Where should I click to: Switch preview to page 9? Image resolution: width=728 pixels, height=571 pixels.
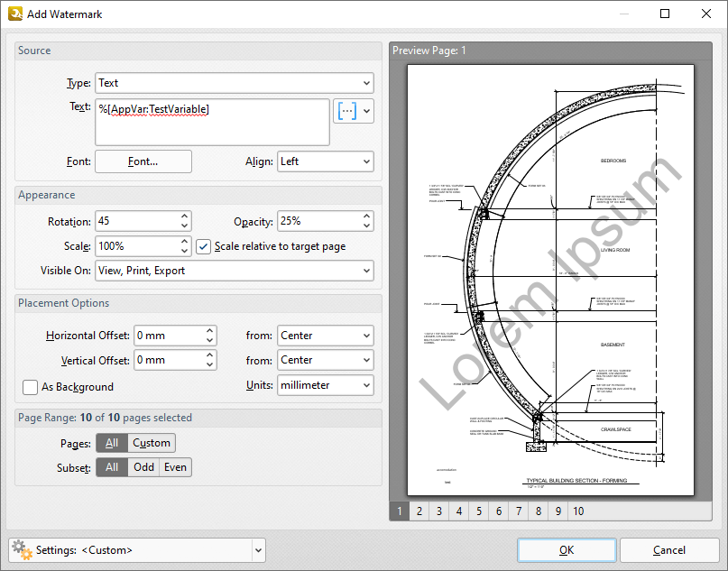click(x=558, y=511)
